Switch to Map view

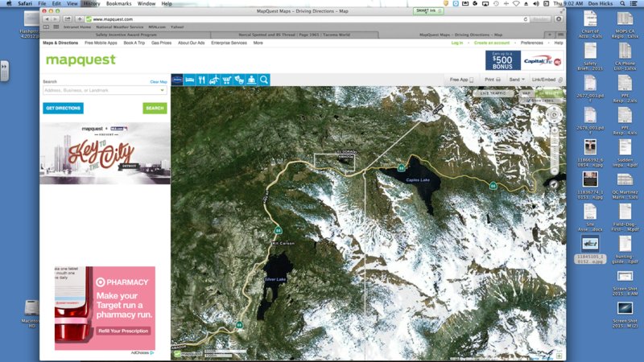pos(526,93)
